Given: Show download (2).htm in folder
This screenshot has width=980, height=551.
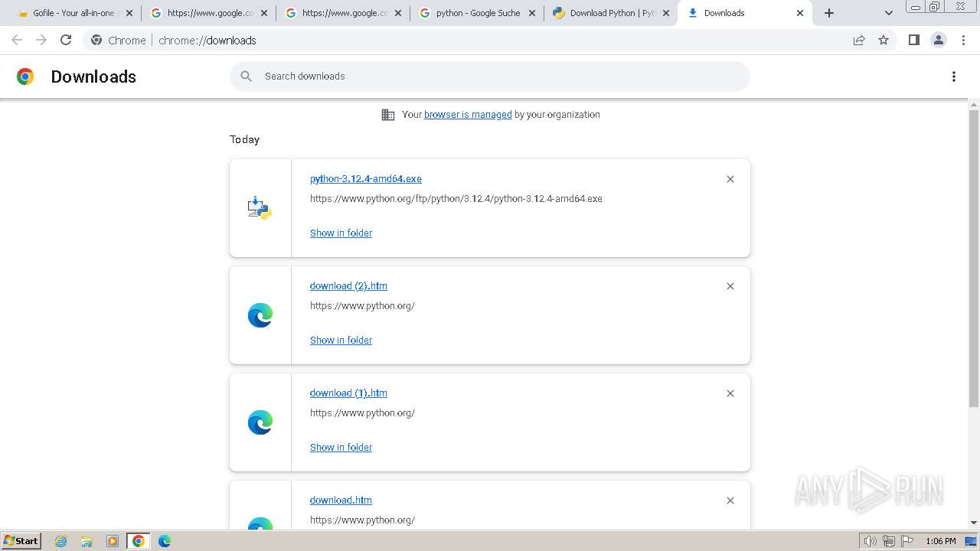Looking at the screenshot, I should (341, 341).
